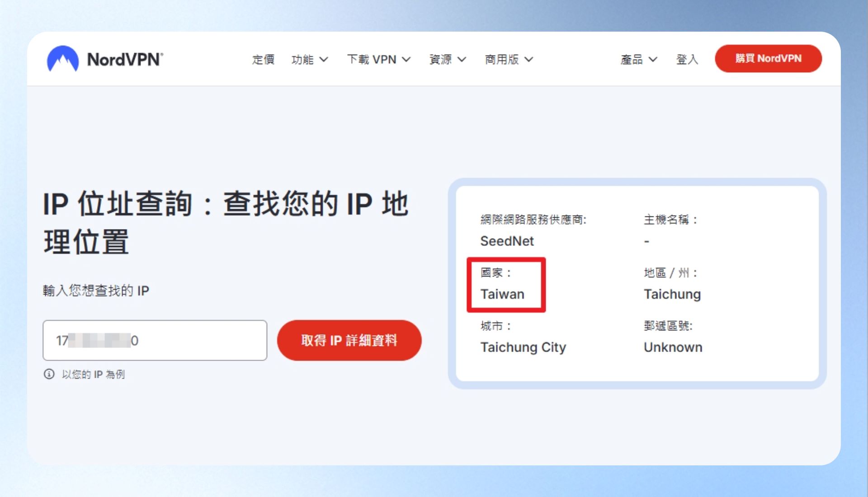Image resolution: width=868 pixels, height=497 pixels.
Task: Click the 以您的 IP 為例 text
Action: (93, 374)
